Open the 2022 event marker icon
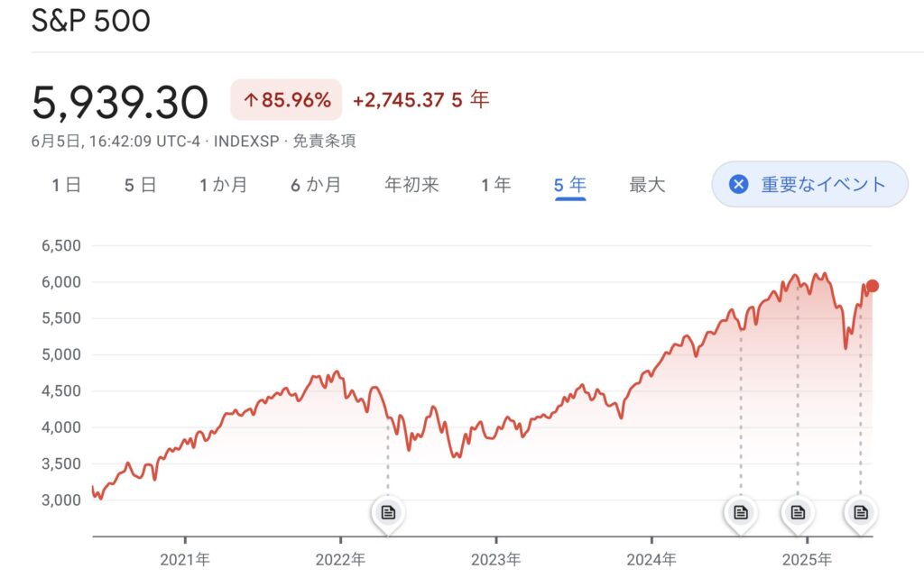 [388, 512]
